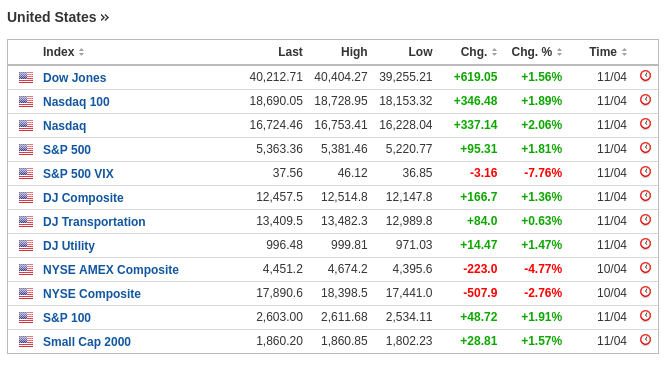
Task: Select Nasdaq high value 16,753.41
Action: [x=341, y=125]
